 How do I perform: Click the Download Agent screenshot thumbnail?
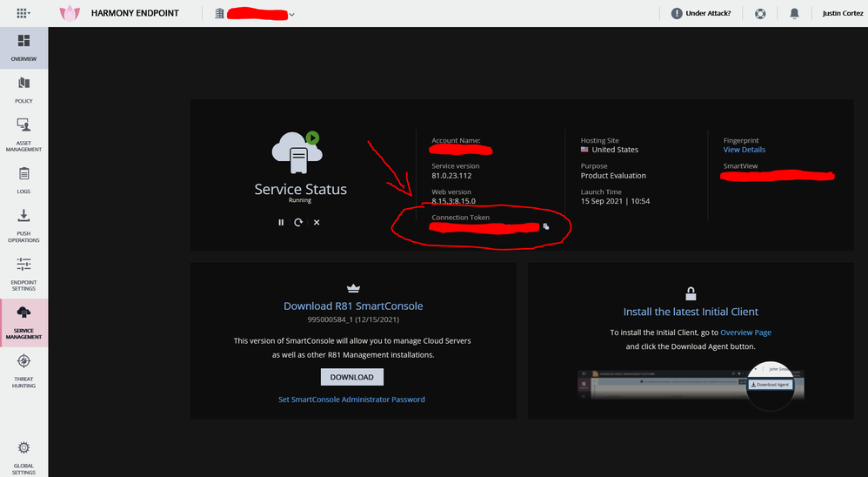click(x=691, y=385)
